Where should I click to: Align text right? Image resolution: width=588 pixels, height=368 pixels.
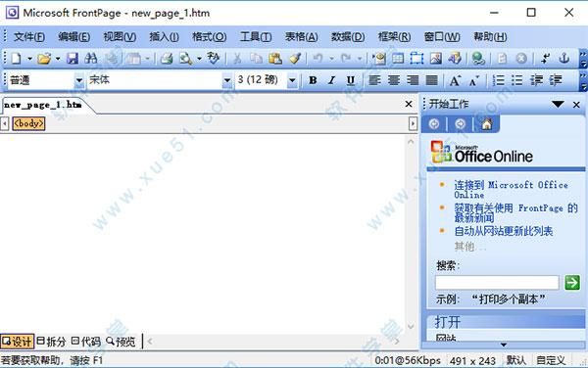413,80
